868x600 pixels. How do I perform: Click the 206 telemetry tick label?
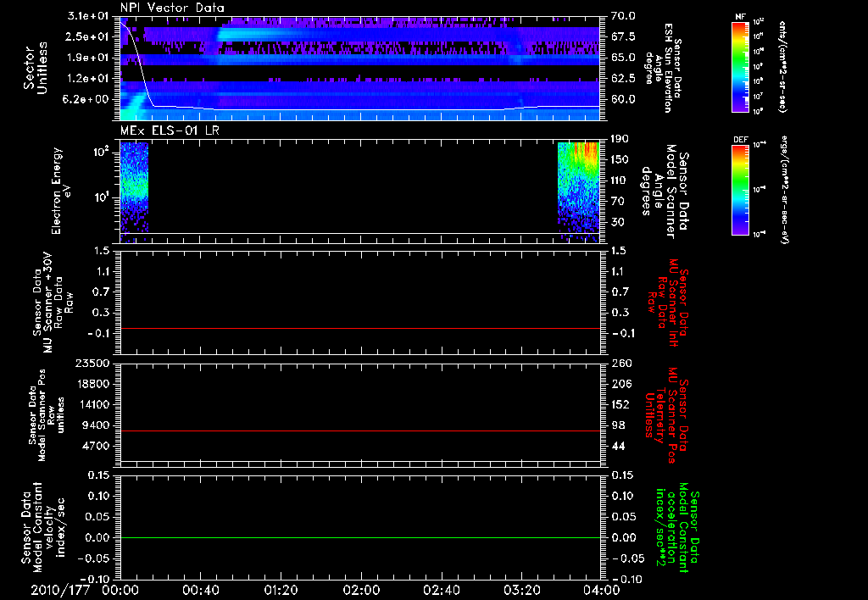point(620,384)
